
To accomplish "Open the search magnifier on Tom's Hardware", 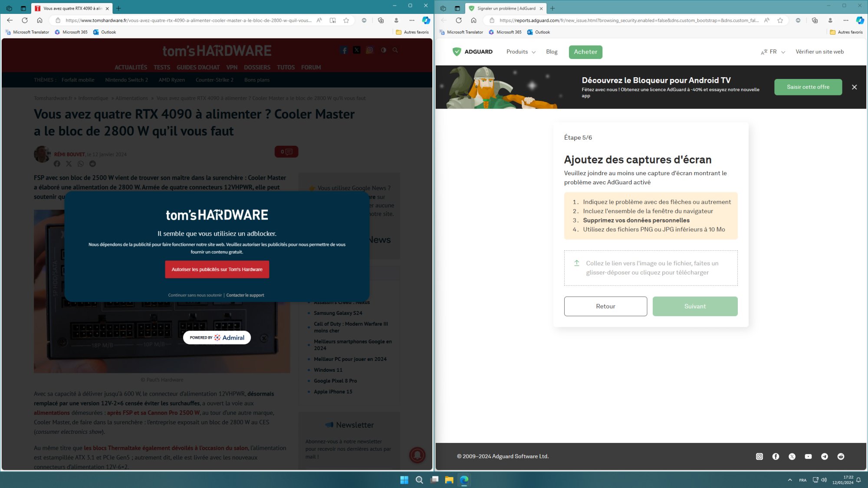I will point(395,50).
